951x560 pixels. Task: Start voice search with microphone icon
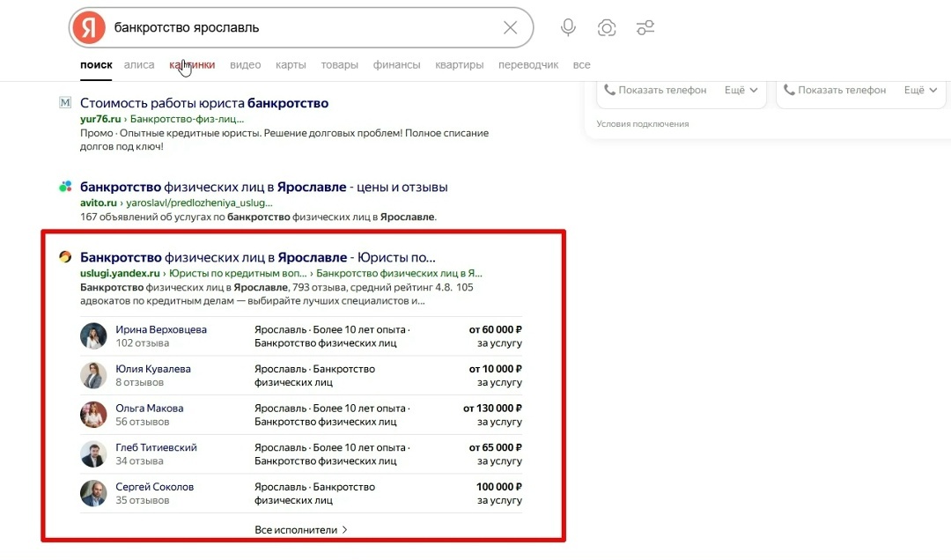(568, 27)
